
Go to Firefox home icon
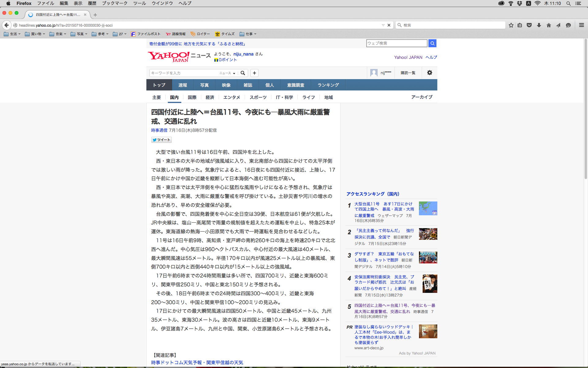(x=549, y=25)
